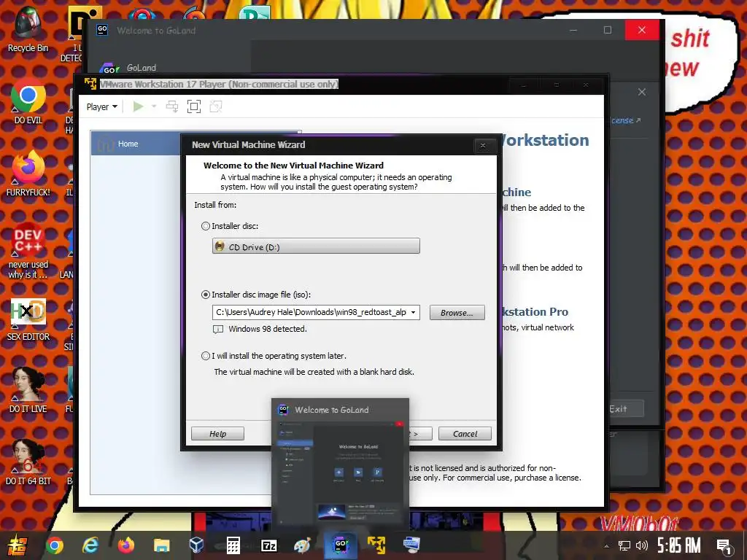This screenshot has width=747, height=560.
Task: Choose I will install the operating system later
Action: [x=205, y=356]
